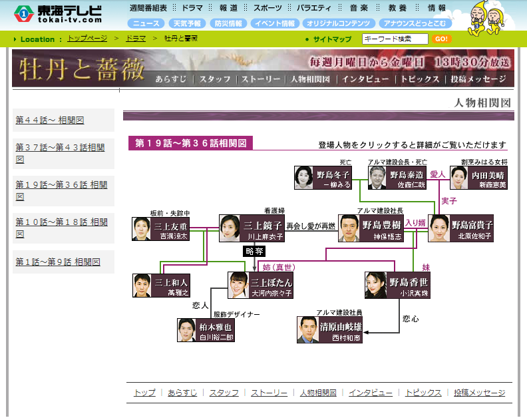Click 三上鏡子 character photo

(x=230, y=228)
